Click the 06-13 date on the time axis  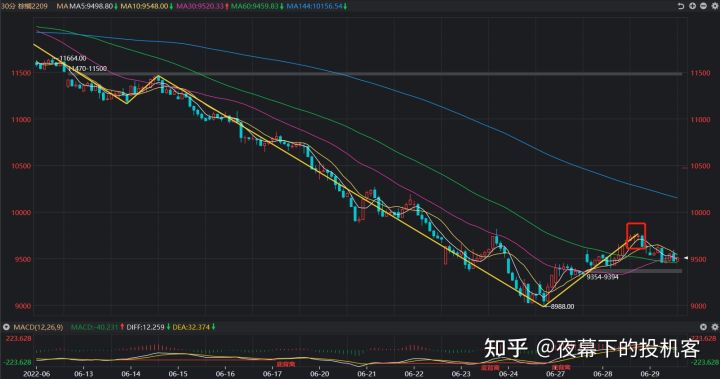click(x=84, y=374)
